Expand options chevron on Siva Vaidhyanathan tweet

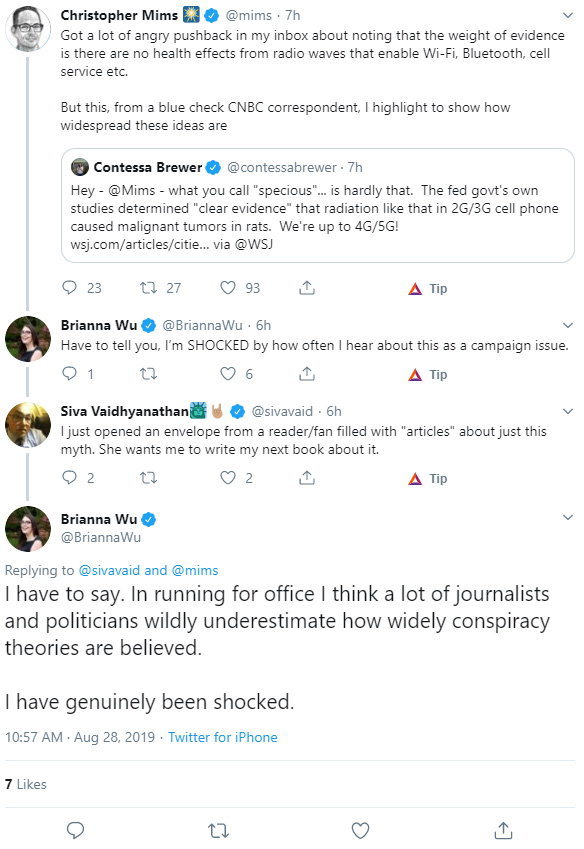(568, 411)
